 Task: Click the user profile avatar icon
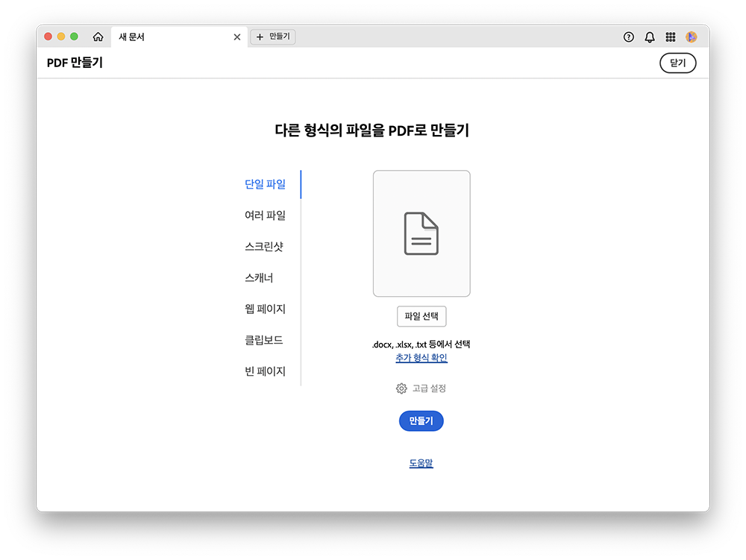coord(692,36)
